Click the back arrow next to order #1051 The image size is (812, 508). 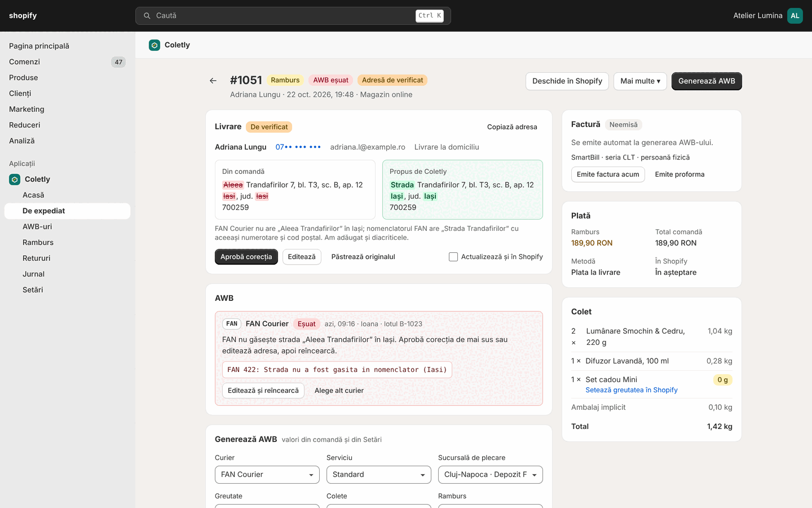213,81
